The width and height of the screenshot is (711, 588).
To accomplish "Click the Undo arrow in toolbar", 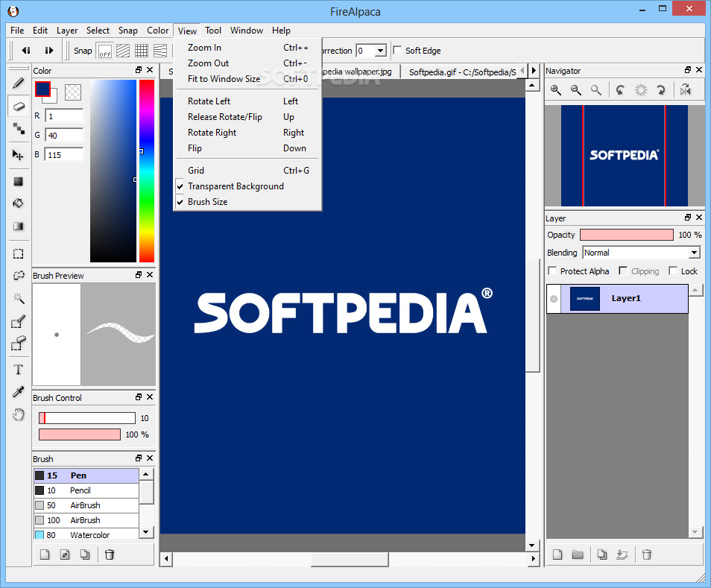I will tap(26, 51).
